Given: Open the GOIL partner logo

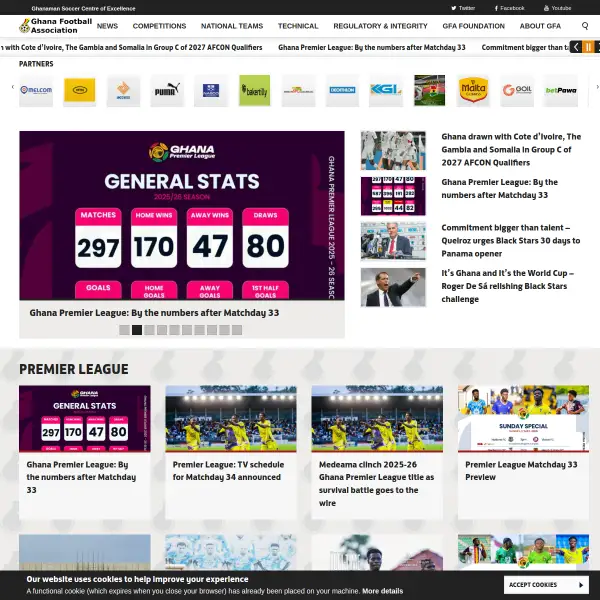Looking at the screenshot, I should coord(517,90).
